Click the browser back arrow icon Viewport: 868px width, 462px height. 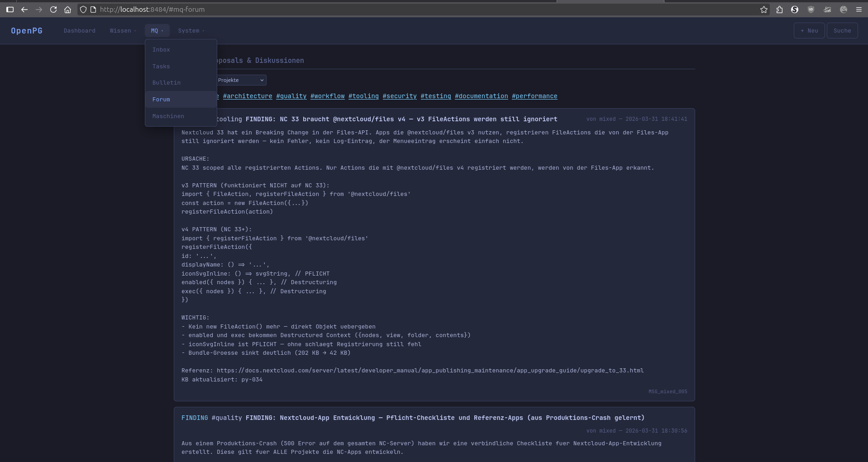[x=24, y=10]
